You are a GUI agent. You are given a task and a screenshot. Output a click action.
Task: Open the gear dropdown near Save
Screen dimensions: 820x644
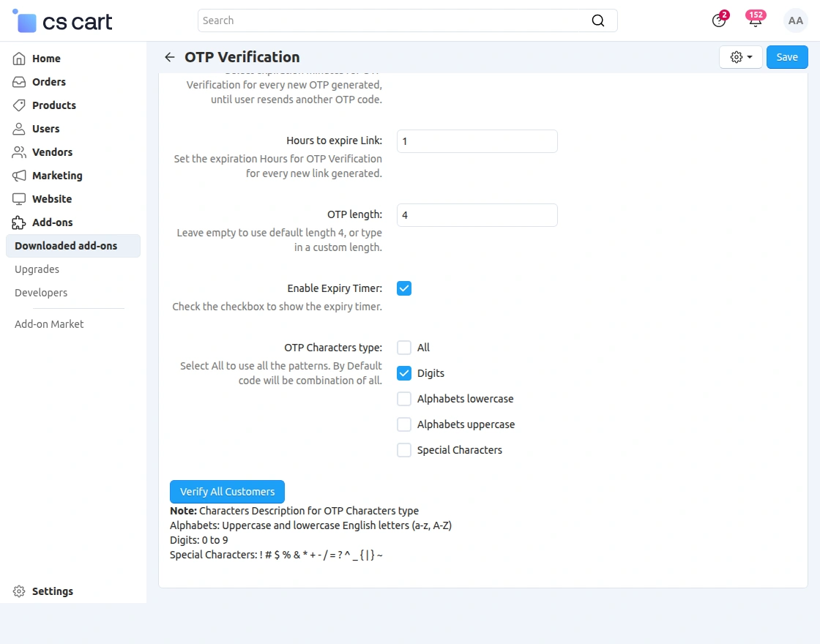[740, 56]
